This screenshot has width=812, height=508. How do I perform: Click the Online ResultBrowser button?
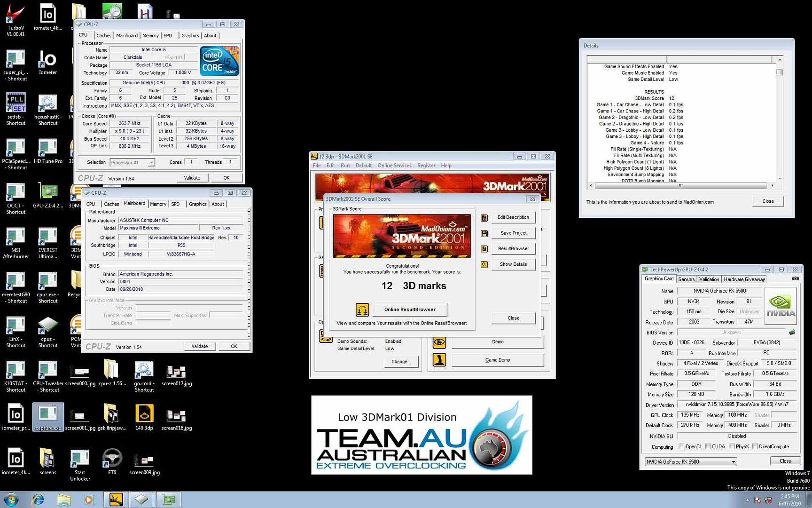click(409, 310)
